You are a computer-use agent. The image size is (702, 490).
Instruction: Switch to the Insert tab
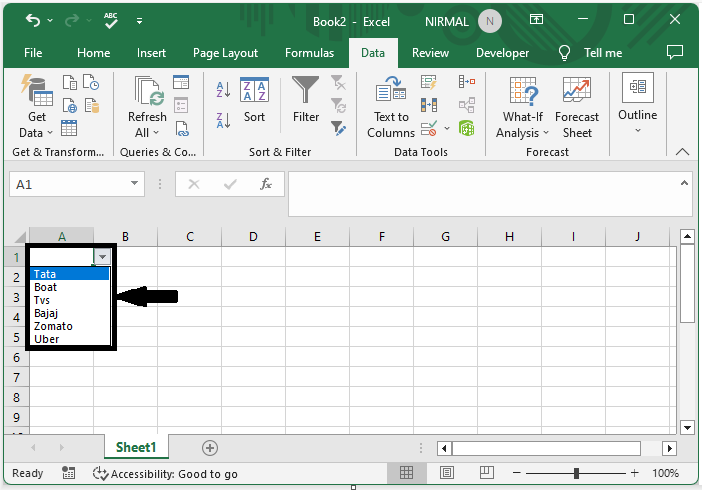151,53
